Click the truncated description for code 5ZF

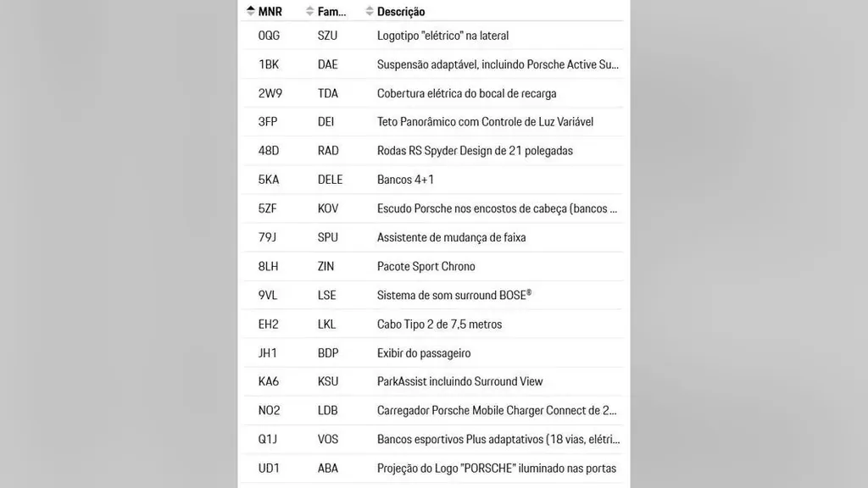tap(498, 208)
